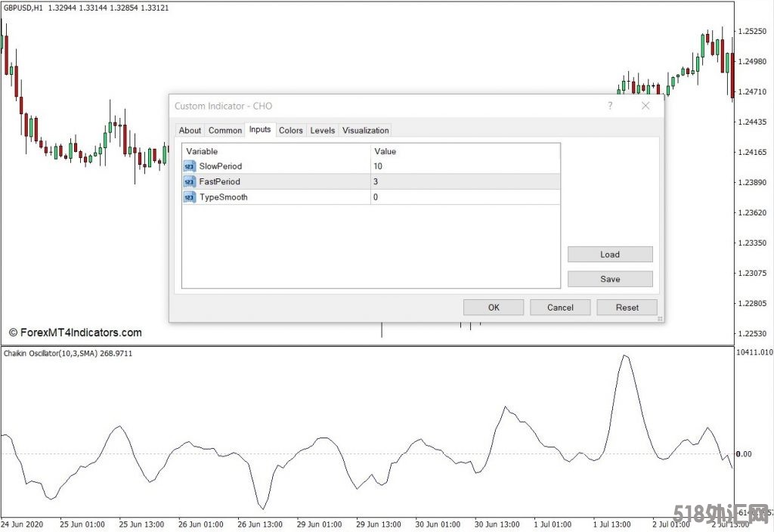Image resolution: width=774 pixels, height=532 pixels.
Task: Select the FastPeriod value cell showing 3
Action: tap(465, 182)
